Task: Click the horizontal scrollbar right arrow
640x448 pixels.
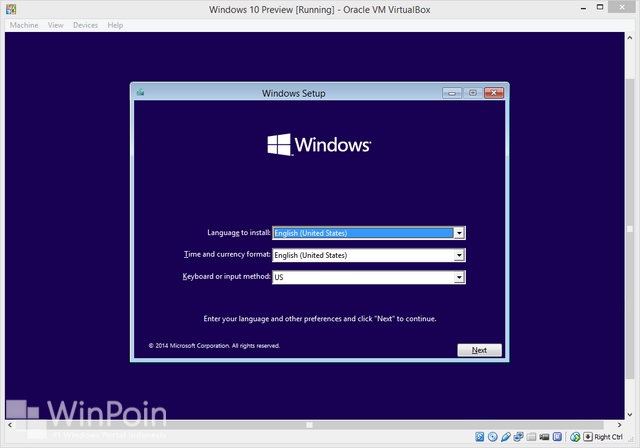Action: coord(619,425)
